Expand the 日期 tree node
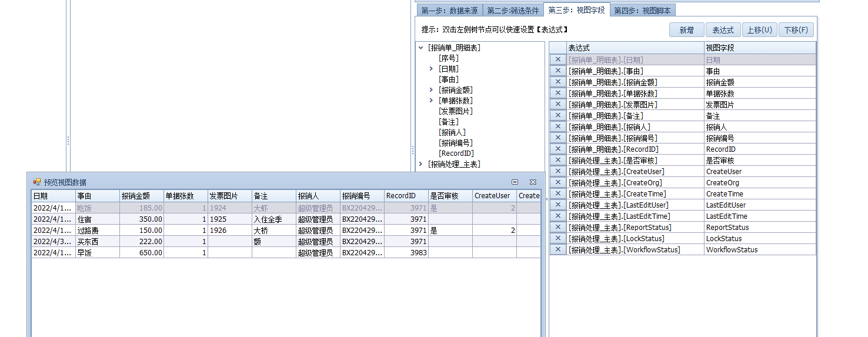868x337 pixels. [x=432, y=69]
